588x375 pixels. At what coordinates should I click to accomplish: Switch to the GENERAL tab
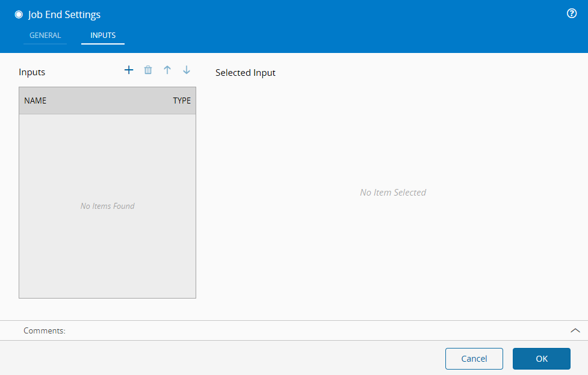45,36
